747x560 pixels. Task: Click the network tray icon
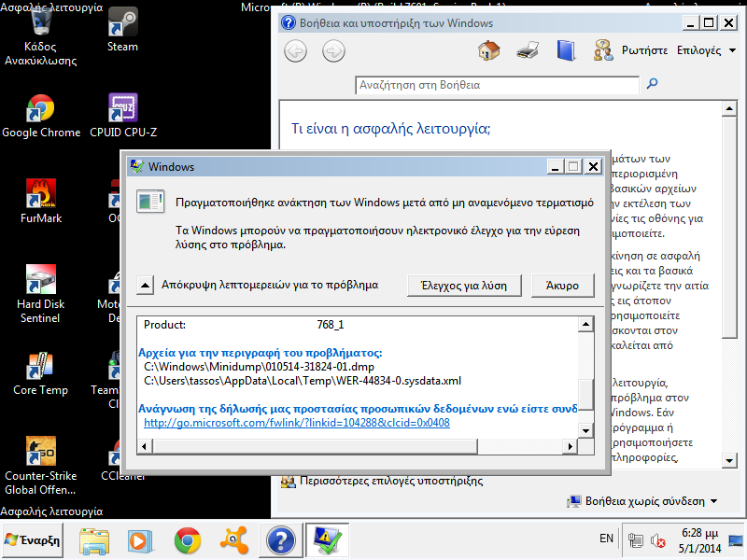click(636, 540)
